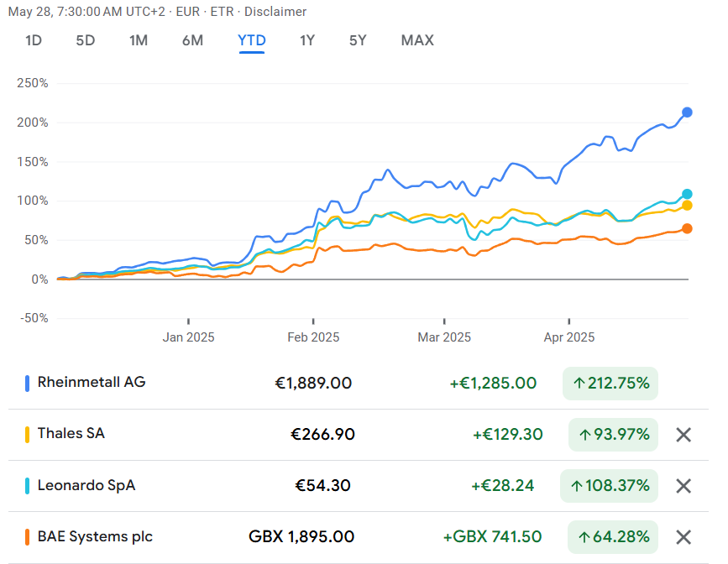Select the 5D time range tab
Image resolution: width=728 pixels, height=564 pixels.
[86, 40]
